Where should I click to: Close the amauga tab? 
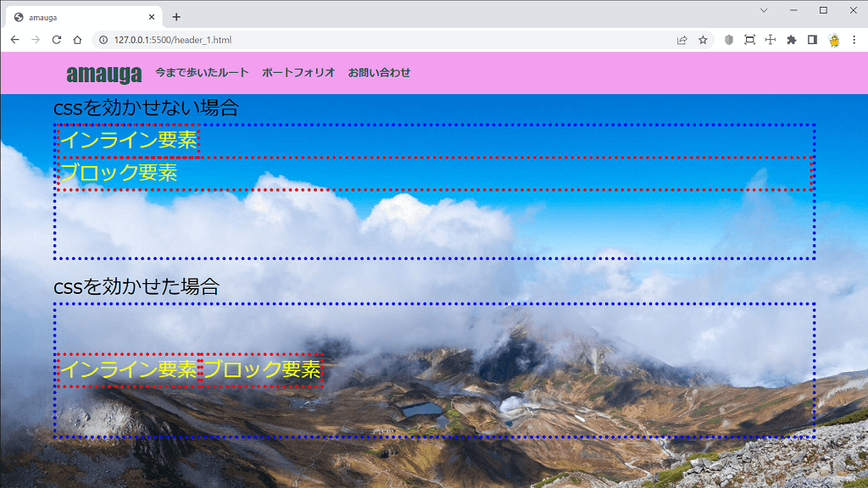pyautogui.click(x=153, y=17)
